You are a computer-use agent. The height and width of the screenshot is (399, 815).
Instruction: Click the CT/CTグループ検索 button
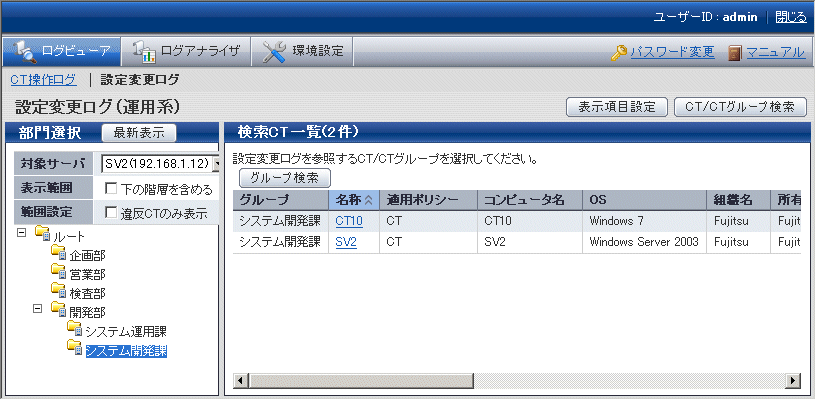coord(740,107)
